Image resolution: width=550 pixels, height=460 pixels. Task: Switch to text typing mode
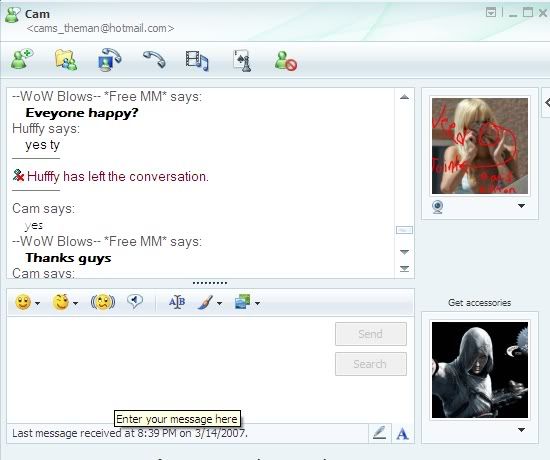[x=402, y=434]
